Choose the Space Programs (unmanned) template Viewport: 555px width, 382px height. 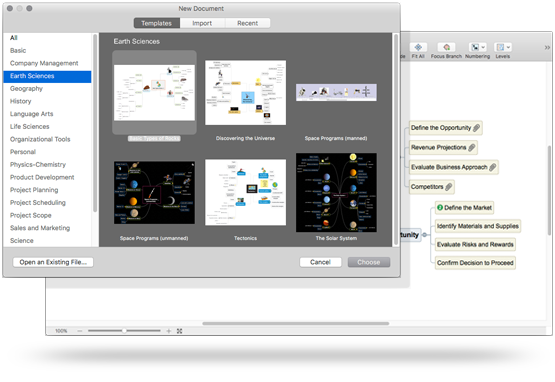(154, 193)
